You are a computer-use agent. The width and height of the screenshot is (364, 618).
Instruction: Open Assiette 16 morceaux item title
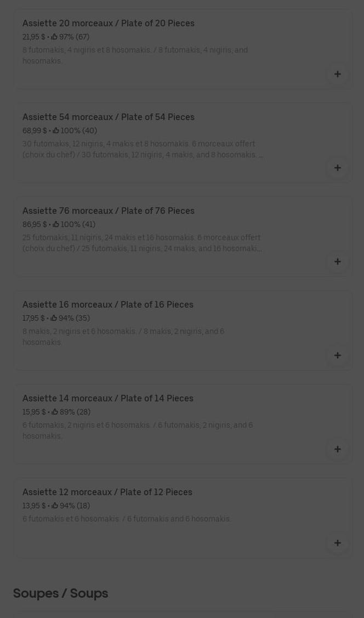click(108, 305)
